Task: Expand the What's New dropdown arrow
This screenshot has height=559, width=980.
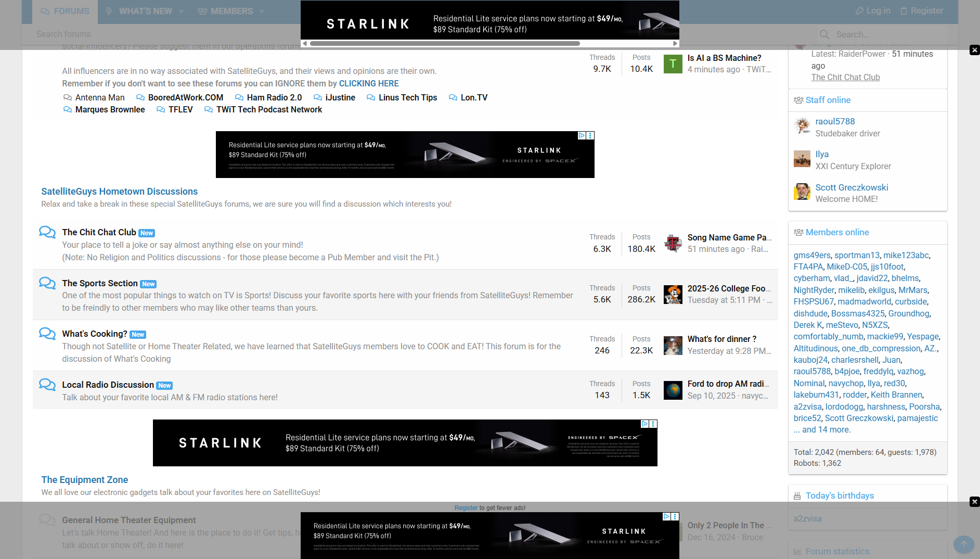Action: [182, 11]
